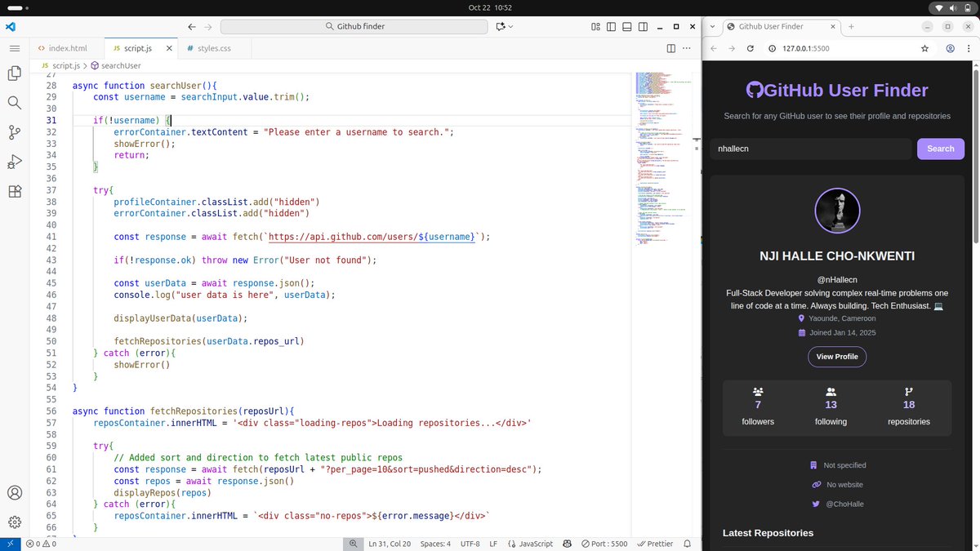980x551 pixels.
Task: Open Ubuntu system menu in top bar
Action: tap(951, 7)
